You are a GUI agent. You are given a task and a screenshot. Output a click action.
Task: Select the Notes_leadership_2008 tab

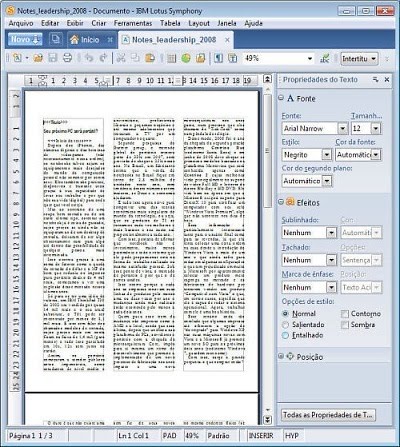(x=170, y=40)
